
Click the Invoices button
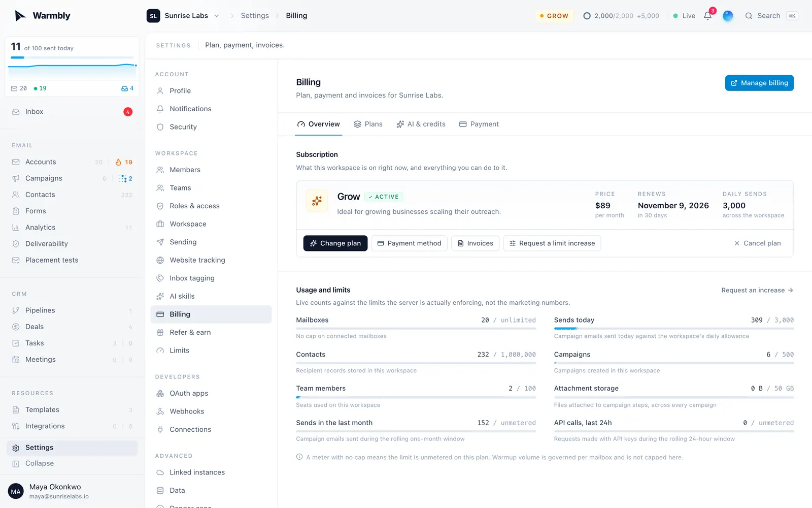tap(476, 243)
